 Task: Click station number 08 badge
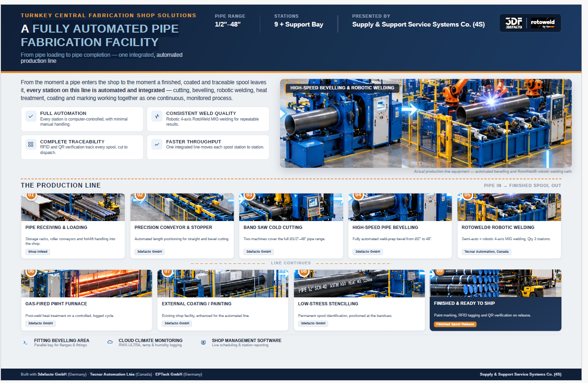pos(304,271)
